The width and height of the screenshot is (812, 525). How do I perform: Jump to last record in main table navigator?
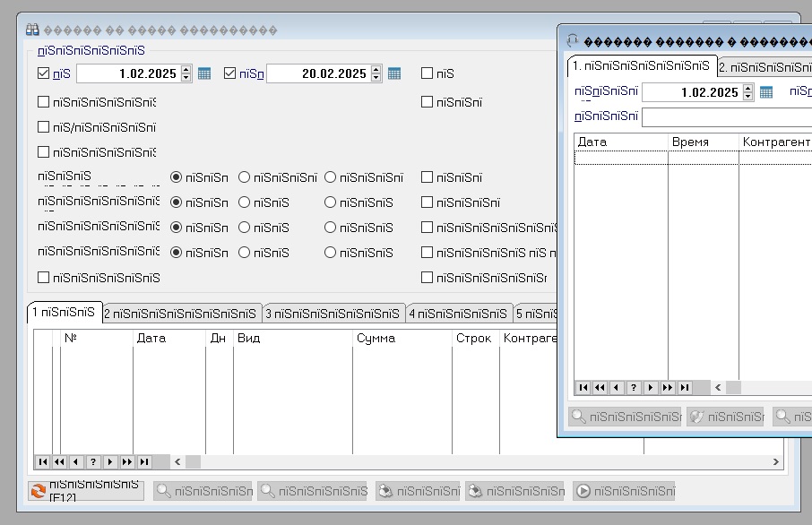[x=144, y=462]
